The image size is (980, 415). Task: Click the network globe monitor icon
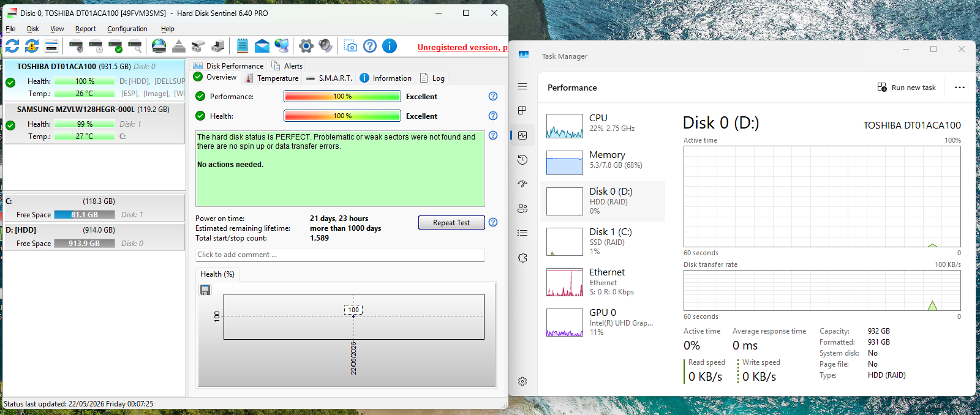click(282, 46)
